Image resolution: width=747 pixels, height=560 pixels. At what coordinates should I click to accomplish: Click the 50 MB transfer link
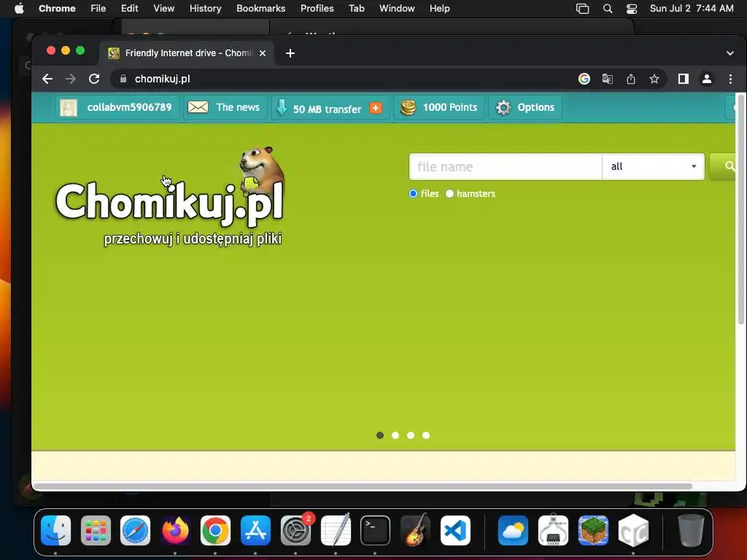pos(328,109)
